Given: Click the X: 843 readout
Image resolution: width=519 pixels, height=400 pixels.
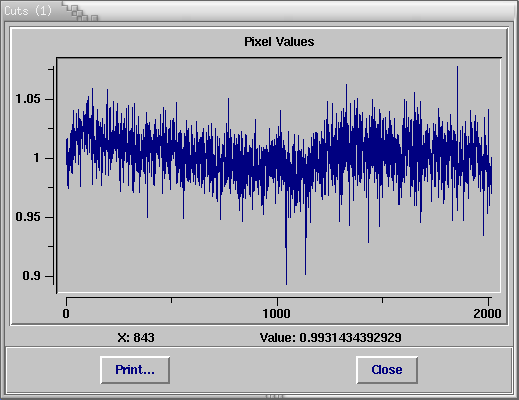Looking at the screenshot, I should click(136, 338).
